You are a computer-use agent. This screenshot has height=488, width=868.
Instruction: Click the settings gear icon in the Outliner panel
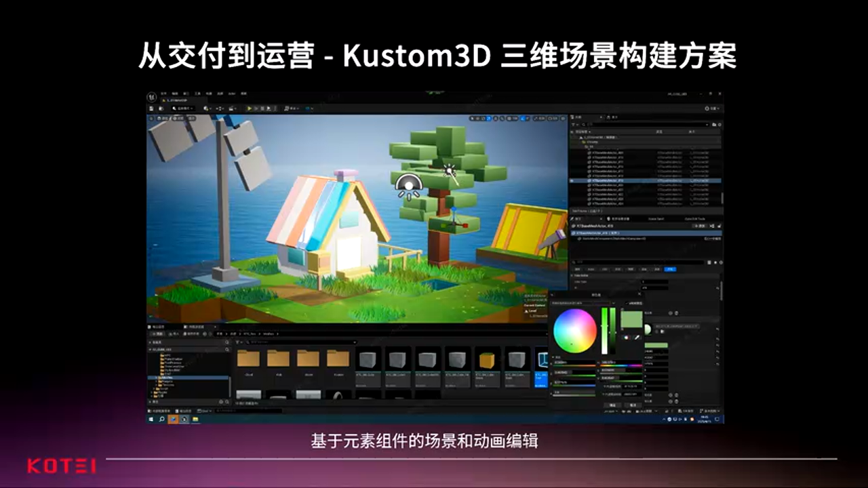[x=719, y=125]
